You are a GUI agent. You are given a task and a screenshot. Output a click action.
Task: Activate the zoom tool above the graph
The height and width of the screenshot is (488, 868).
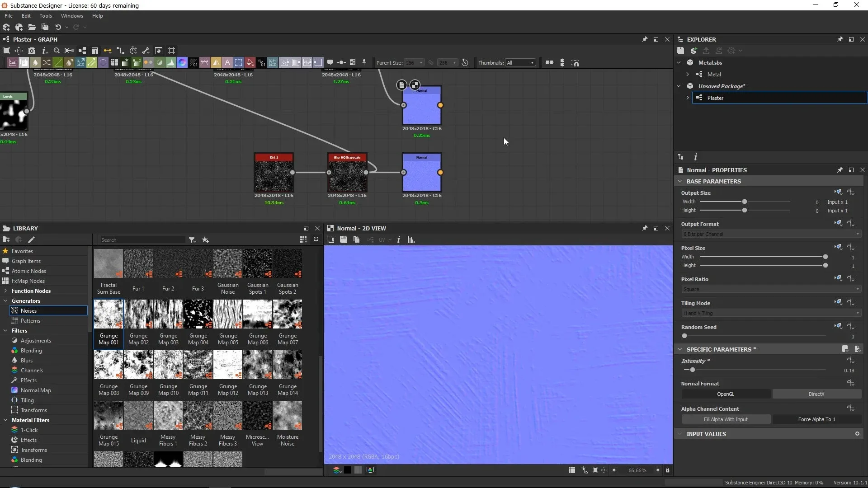tap(57, 51)
